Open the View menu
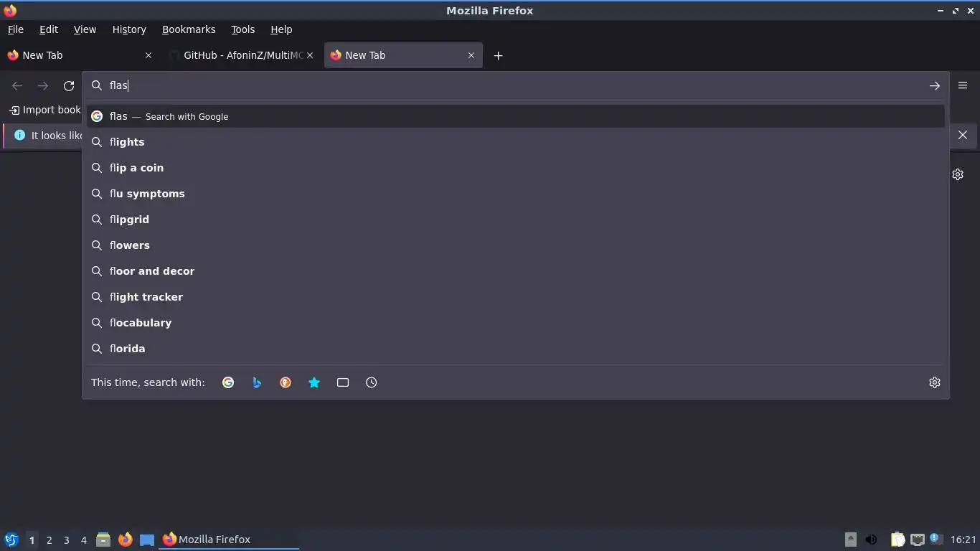The width and height of the screenshot is (980, 551). [85, 29]
